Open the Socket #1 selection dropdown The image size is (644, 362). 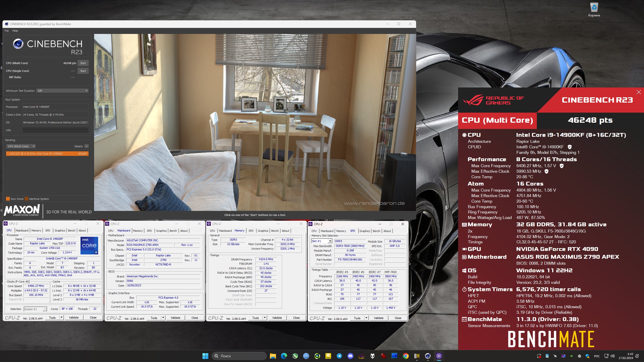[35, 309]
